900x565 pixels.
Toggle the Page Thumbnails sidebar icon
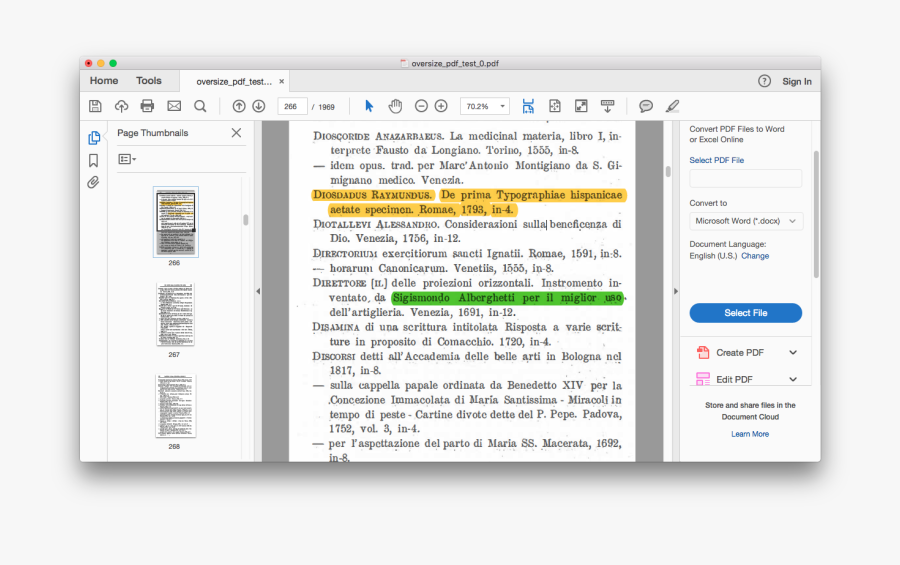click(94, 138)
